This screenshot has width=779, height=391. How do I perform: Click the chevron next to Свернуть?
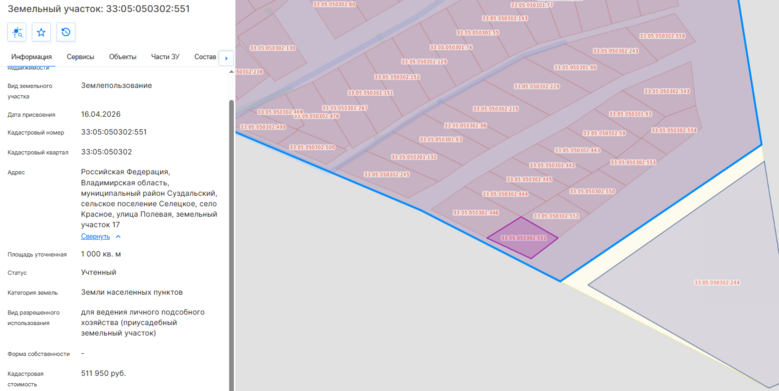point(118,237)
